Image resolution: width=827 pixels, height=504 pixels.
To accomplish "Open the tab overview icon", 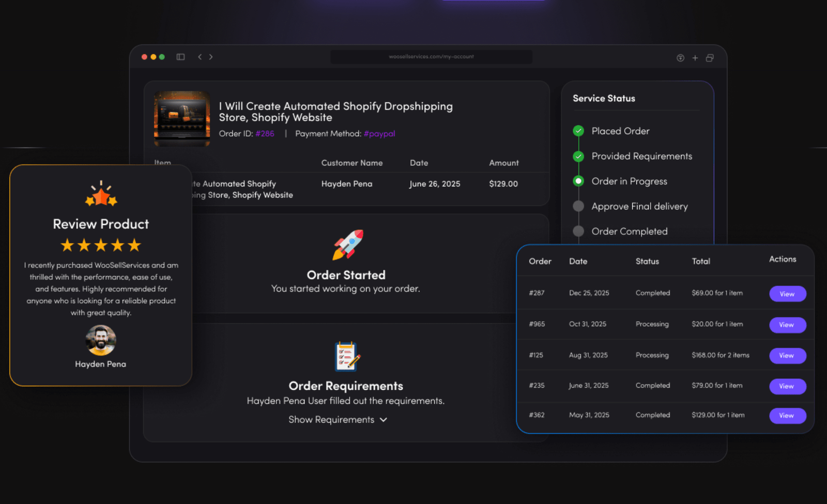I will click(x=710, y=58).
